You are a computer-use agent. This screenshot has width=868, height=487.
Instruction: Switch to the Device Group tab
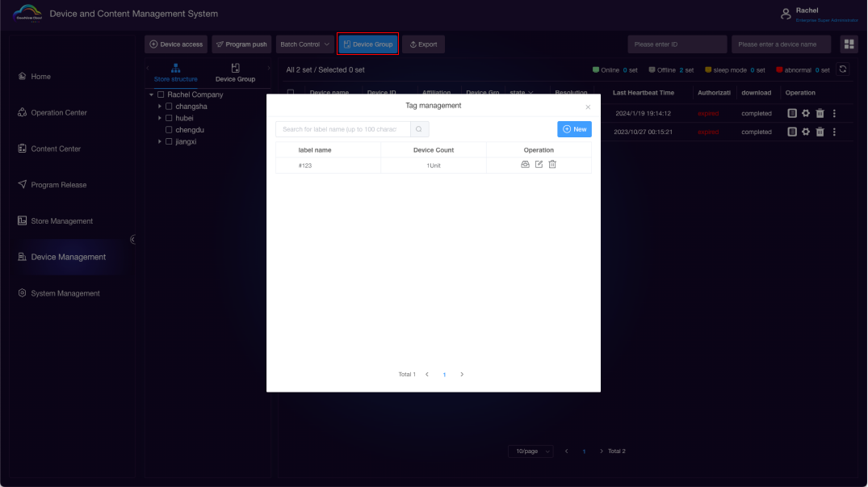point(235,73)
